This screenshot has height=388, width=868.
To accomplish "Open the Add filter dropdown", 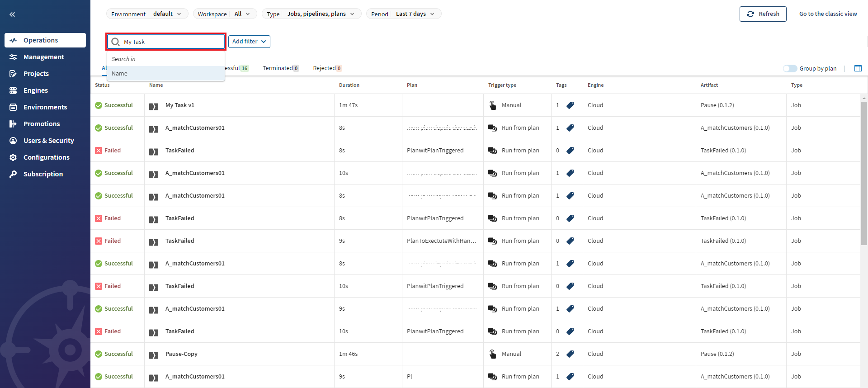I will click(249, 42).
